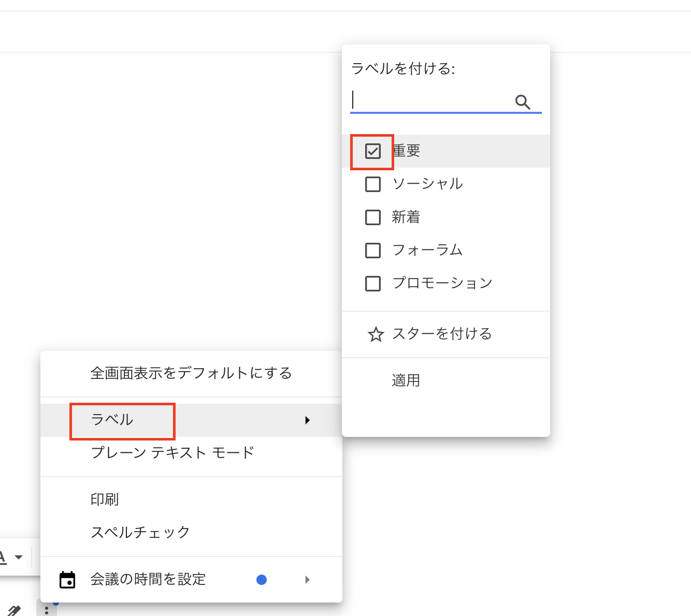The width and height of the screenshot is (691, 616).
Task: Uncheck the 重要 label checkbox
Action: [373, 151]
